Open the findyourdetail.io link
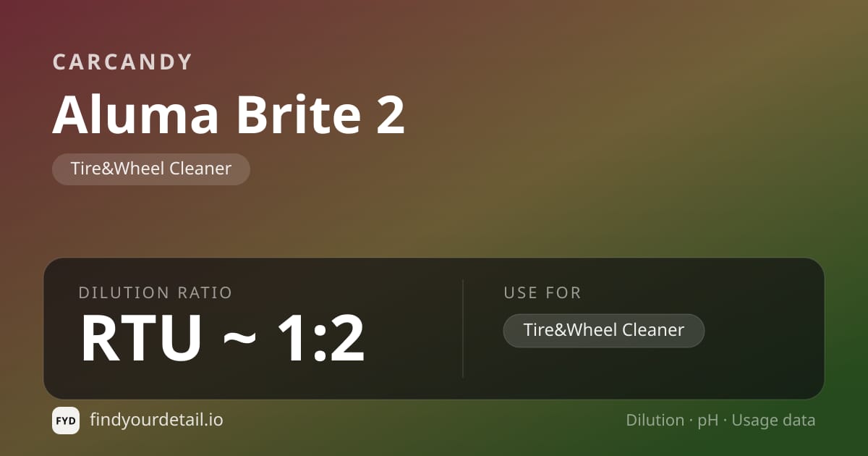 (156, 420)
